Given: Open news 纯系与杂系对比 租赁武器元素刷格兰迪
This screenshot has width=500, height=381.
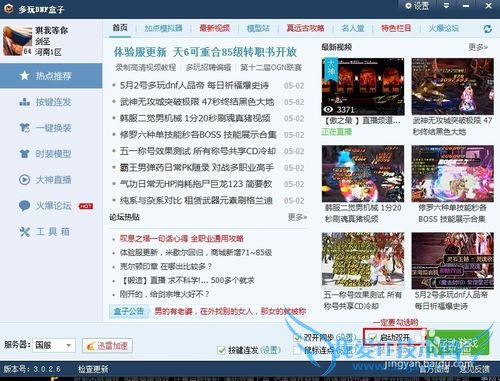Looking at the screenshot, I should [x=196, y=200].
